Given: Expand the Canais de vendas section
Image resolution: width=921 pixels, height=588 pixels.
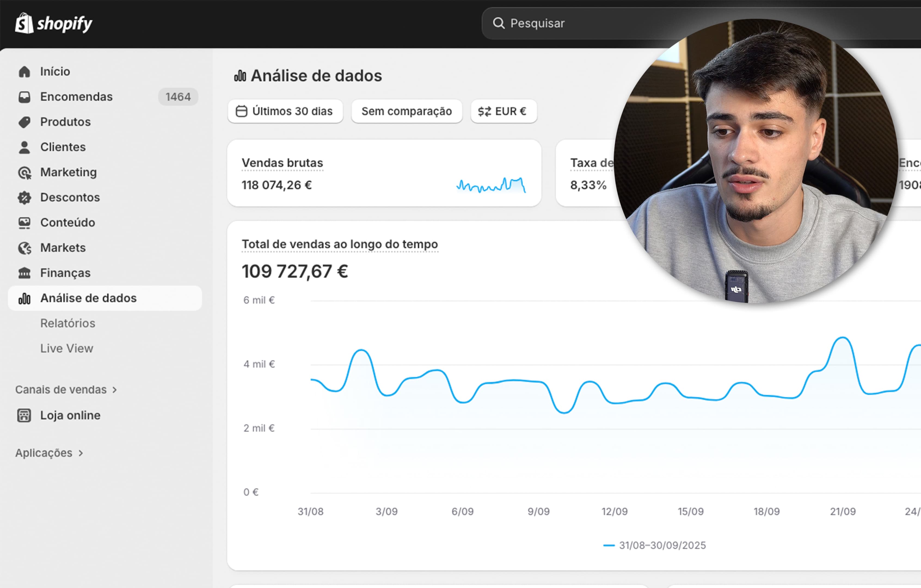Looking at the screenshot, I should coord(66,390).
